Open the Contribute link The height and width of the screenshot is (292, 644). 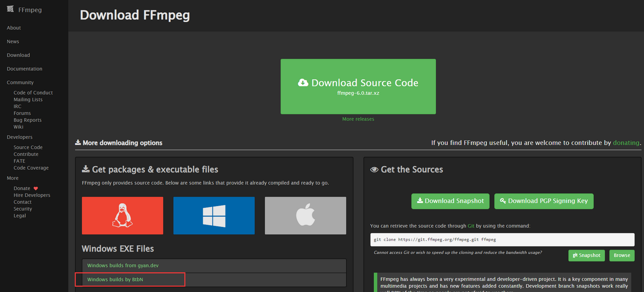tap(26, 154)
